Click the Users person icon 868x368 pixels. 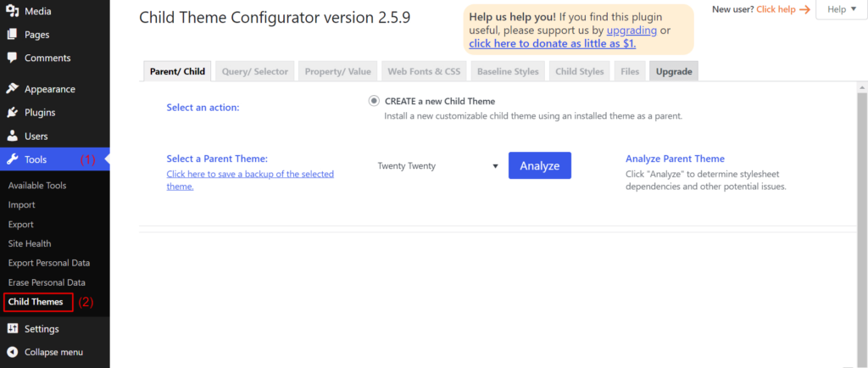12,136
